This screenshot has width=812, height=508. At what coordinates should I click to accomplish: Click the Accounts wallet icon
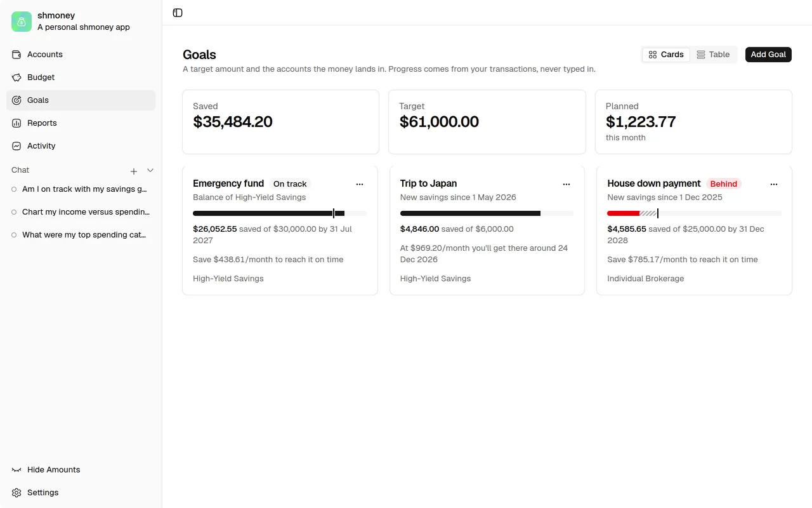(x=16, y=55)
